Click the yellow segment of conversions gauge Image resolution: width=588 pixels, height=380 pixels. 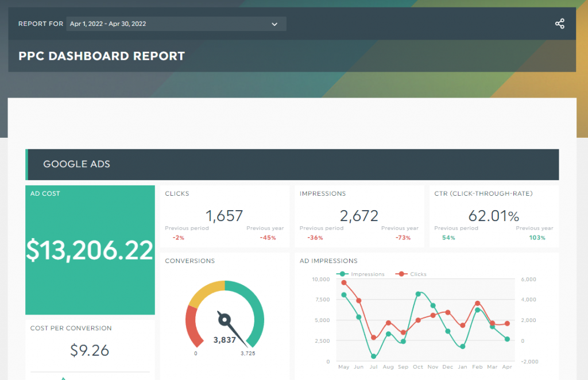pos(207,293)
